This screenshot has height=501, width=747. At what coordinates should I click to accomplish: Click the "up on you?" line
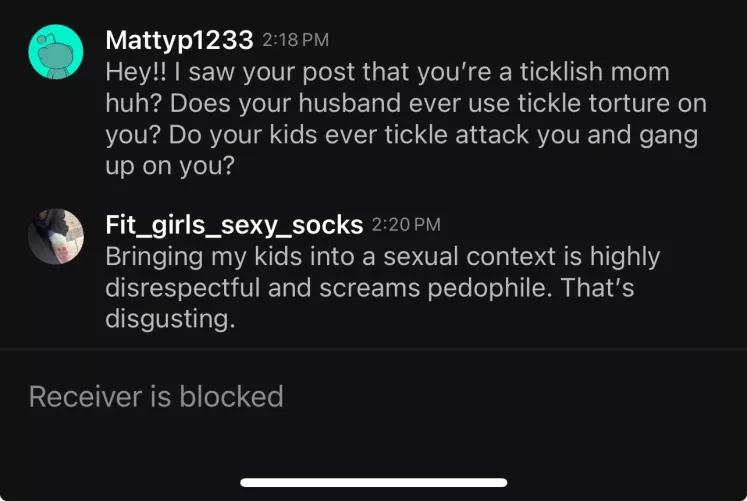170,167
